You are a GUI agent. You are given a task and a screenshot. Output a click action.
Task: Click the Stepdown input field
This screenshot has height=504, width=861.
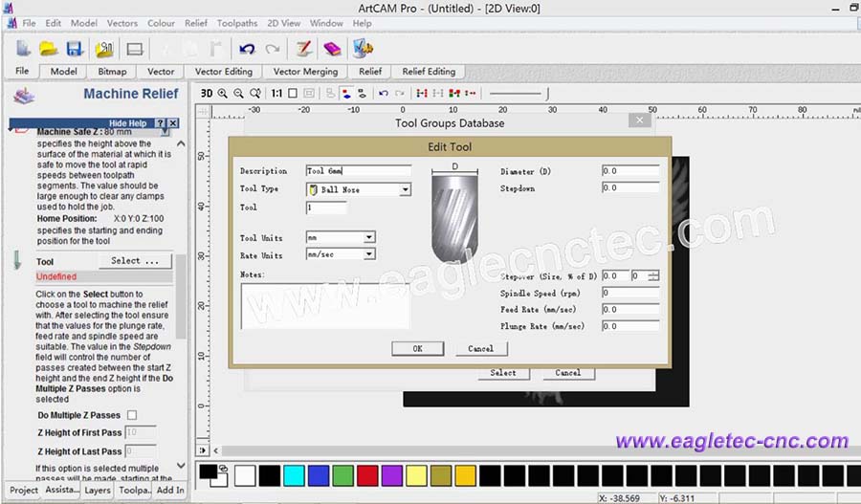point(630,187)
